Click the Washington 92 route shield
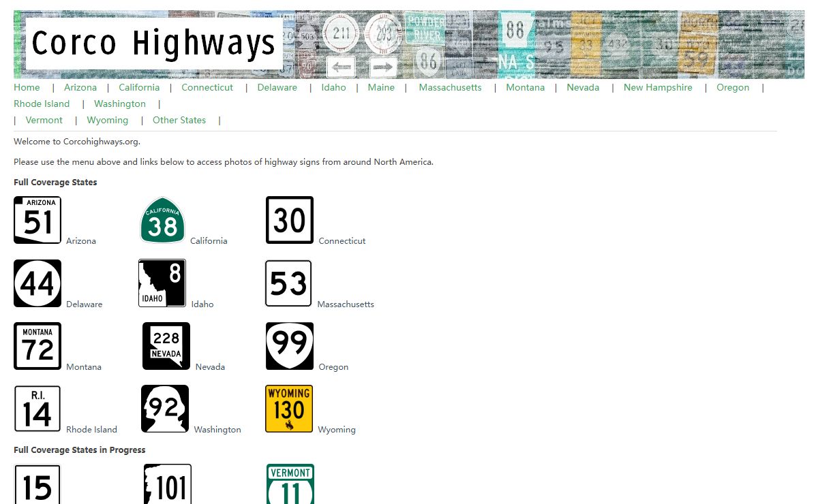 click(165, 409)
